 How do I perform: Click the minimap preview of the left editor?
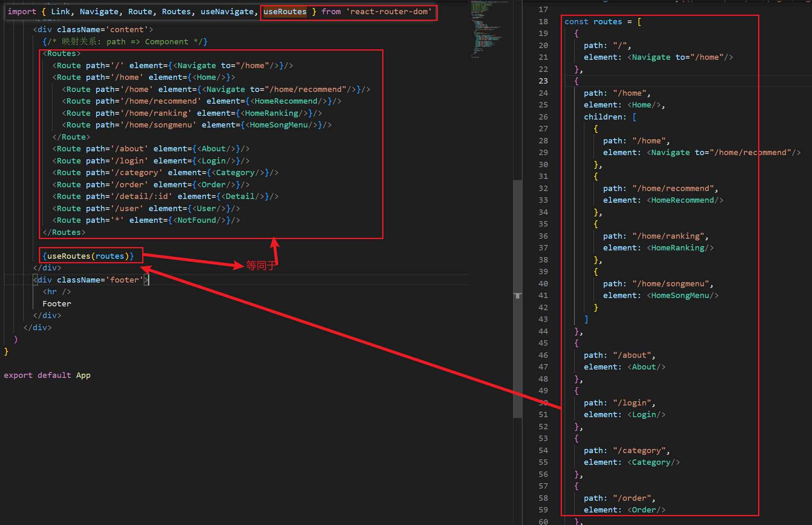(x=489, y=29)
